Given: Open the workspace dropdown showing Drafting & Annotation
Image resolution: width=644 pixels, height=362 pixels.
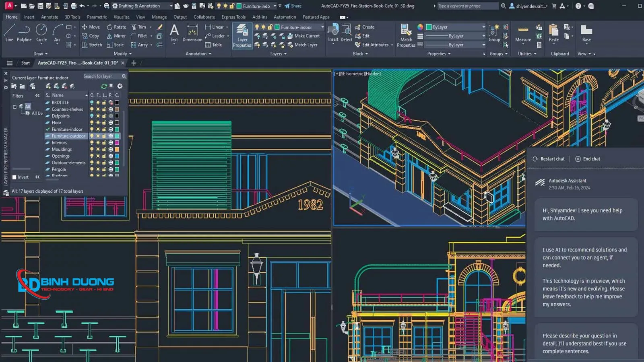Looking at the screenshot, I should click(171, 6).
